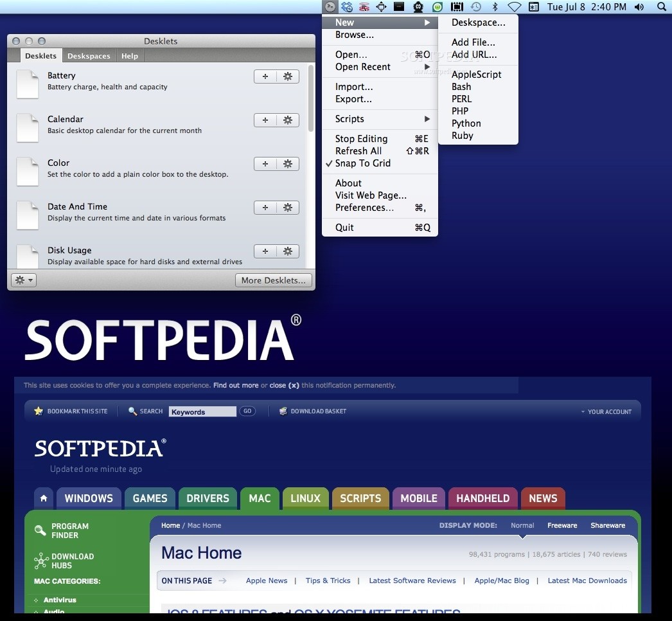Screen dimensions: 672x621
Task: Choose Deskspace... from the New submenu
Action: (x=478, y=22)
